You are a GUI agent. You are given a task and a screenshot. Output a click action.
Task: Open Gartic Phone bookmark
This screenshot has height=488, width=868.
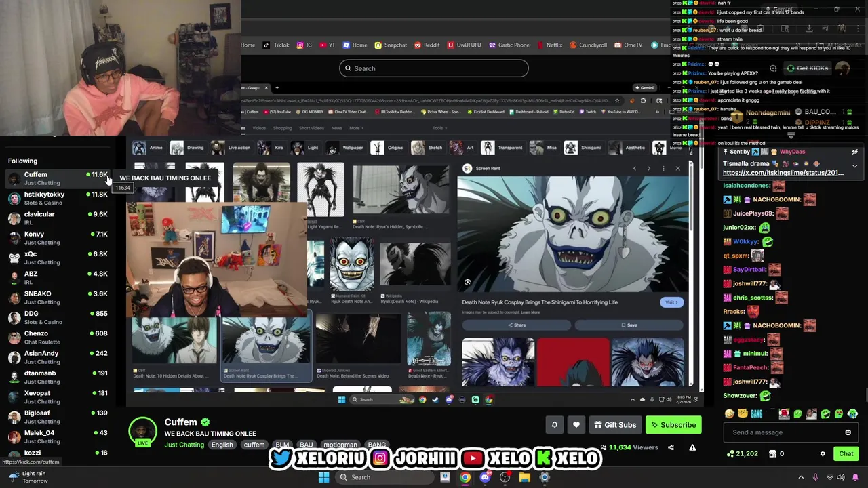tap(509, 45)
